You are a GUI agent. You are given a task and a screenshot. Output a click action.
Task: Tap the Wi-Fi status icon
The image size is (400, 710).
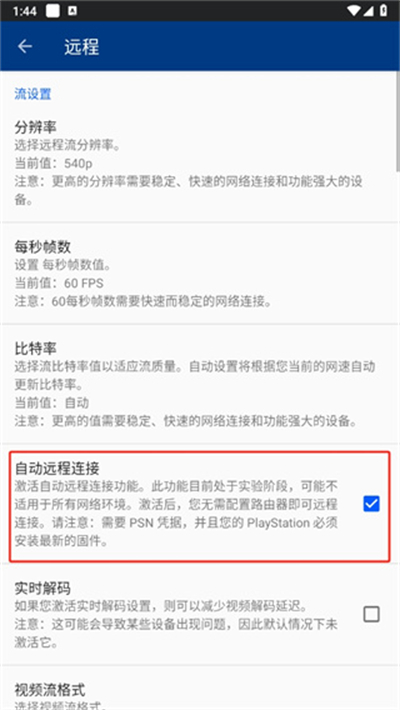[x=354, y=11]
